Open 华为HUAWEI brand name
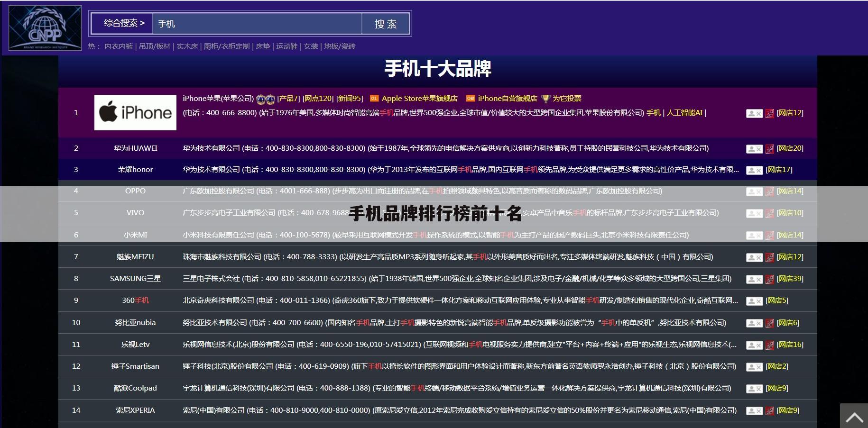868x428 pixels. pyautogui.click(x=135, y=148)
